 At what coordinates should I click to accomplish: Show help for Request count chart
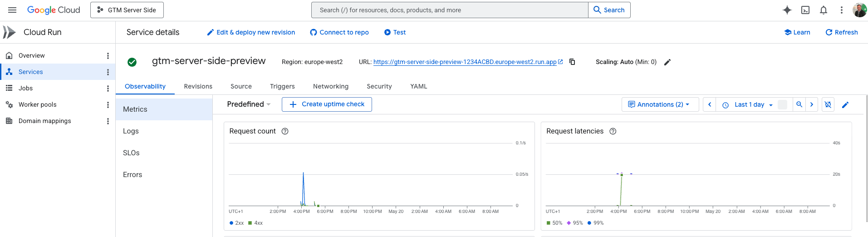coord(285,131)
